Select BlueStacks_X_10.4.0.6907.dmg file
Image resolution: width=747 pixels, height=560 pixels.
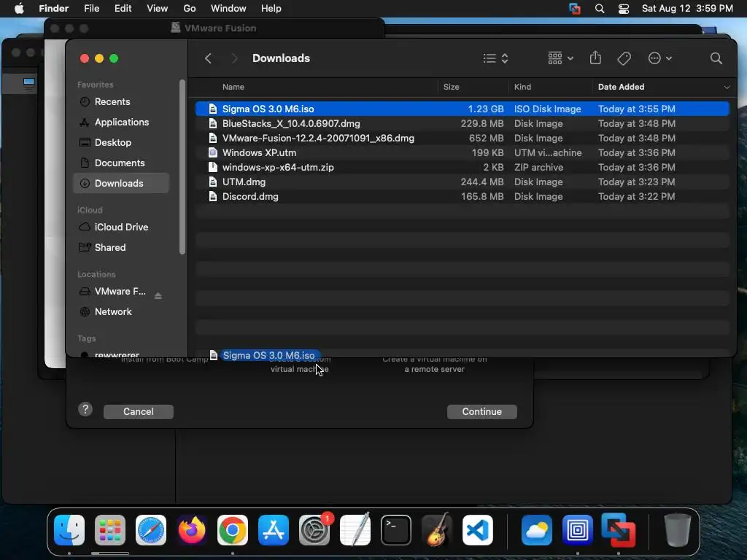462,124
